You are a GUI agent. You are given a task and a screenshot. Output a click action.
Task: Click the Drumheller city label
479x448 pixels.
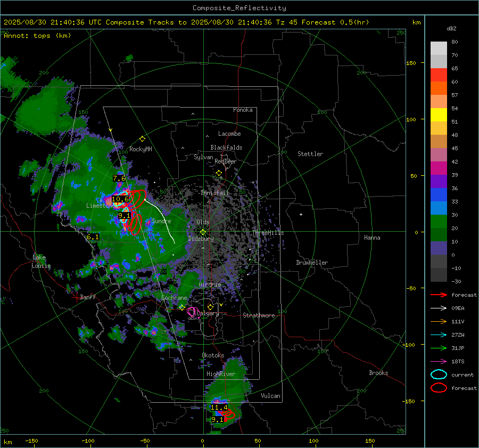coord(312,263)
